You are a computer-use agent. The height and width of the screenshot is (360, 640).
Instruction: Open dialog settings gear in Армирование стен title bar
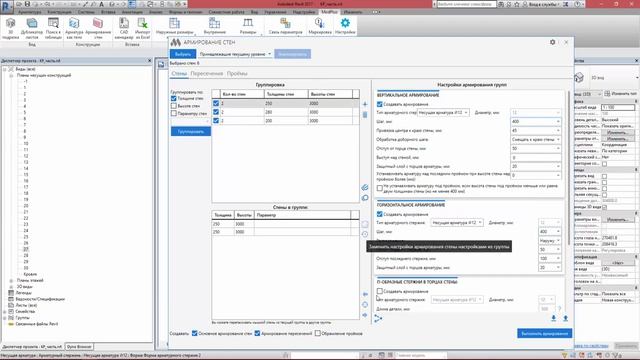[553, 42]
